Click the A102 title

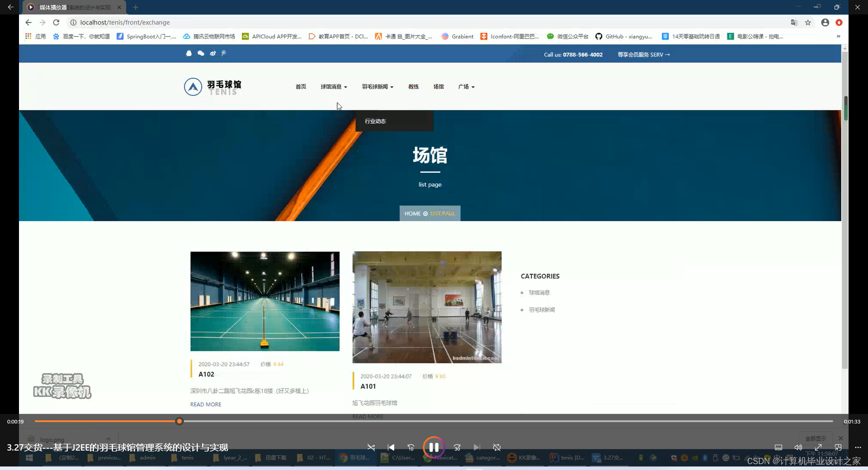206,374
